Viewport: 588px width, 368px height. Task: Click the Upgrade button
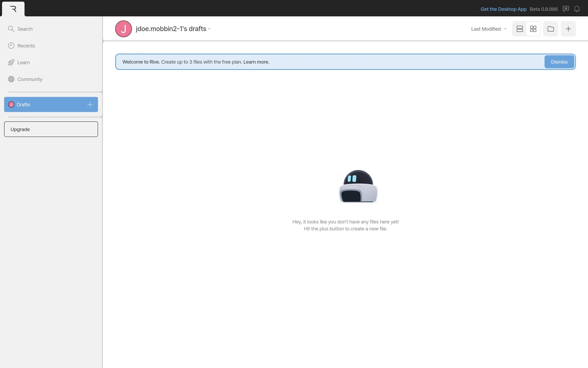coord(51,129)
